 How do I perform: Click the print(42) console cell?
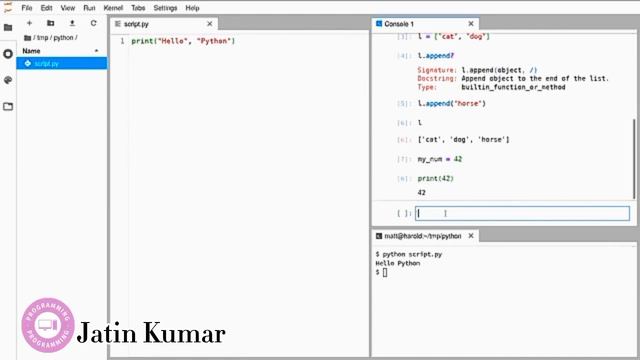click(x=436, y=178)
